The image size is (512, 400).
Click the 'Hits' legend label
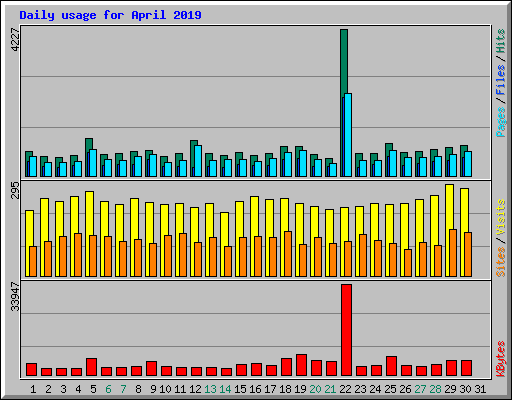(x=501, y=41)
